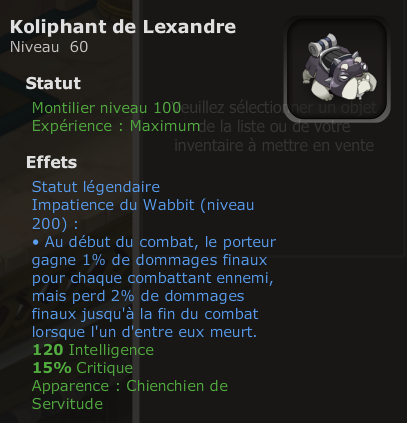Click Apparence : Chienchien de Servitude line

point(130,395)
